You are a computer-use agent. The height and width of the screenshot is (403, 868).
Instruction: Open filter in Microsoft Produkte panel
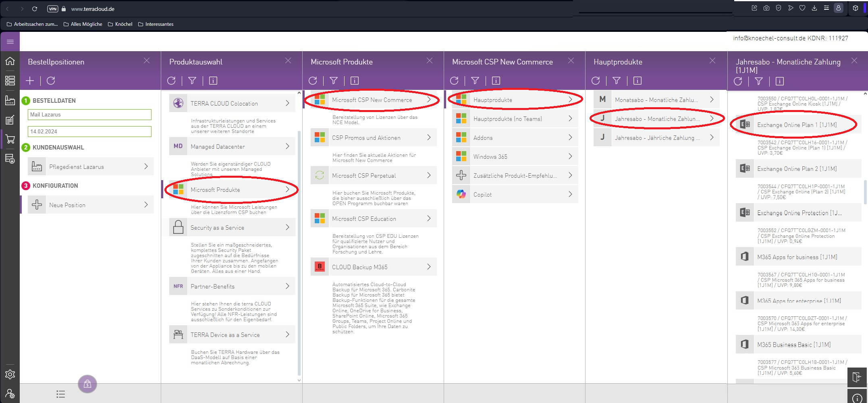click(x=334, y=81)
